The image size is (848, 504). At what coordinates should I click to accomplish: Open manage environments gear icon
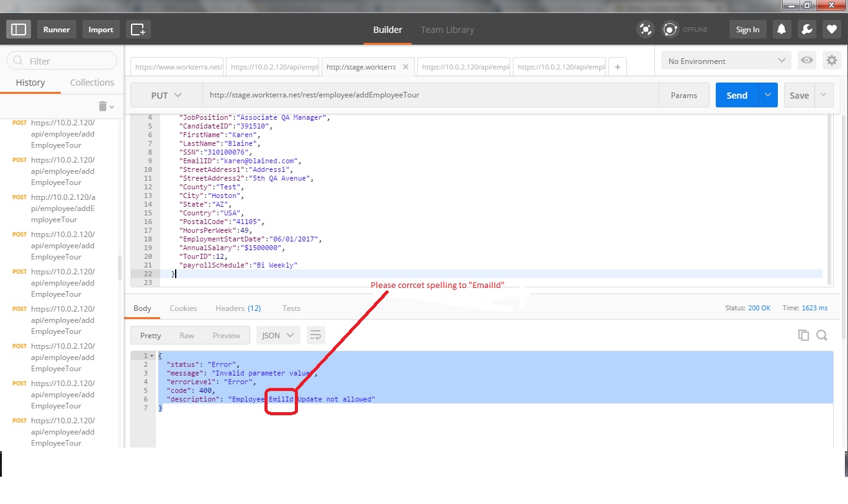click(x=831, y=61)
